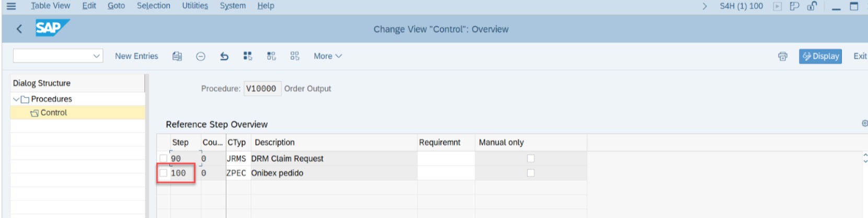Click the Copy As icon in toolbar

coord(177,56)
